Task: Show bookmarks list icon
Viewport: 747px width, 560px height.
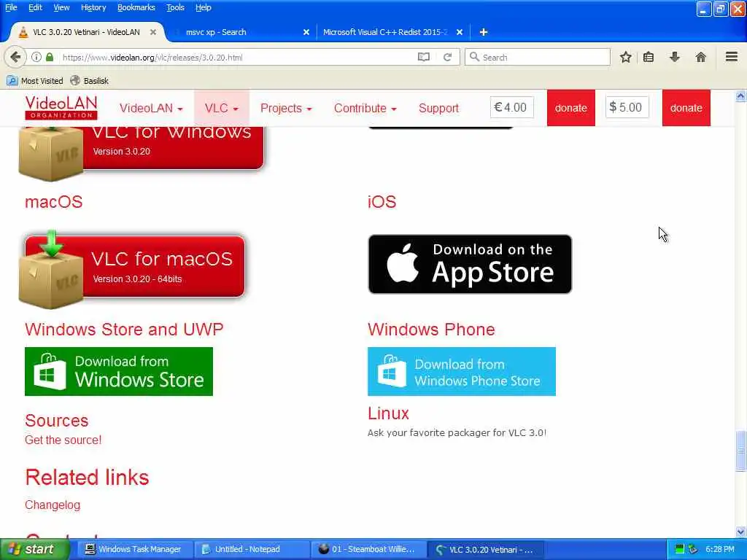Action: tap(649, 57)
